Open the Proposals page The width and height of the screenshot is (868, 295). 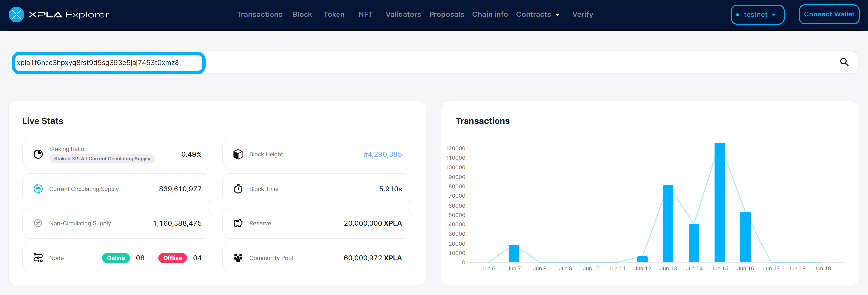[x=446, y=15]
